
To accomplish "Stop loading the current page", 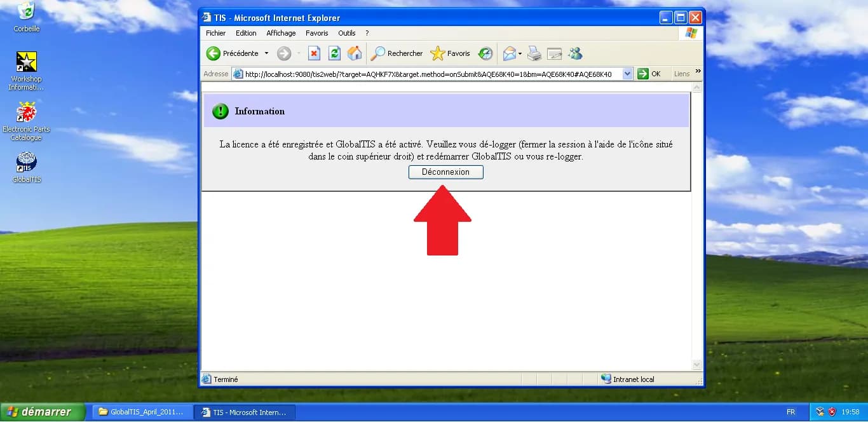I will click(x=314, y=53).
